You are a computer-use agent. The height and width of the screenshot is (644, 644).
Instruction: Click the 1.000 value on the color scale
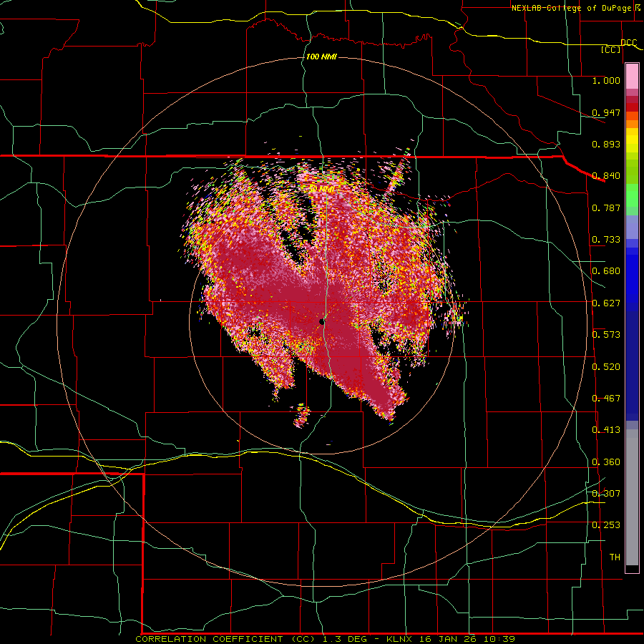coord(606,80)
